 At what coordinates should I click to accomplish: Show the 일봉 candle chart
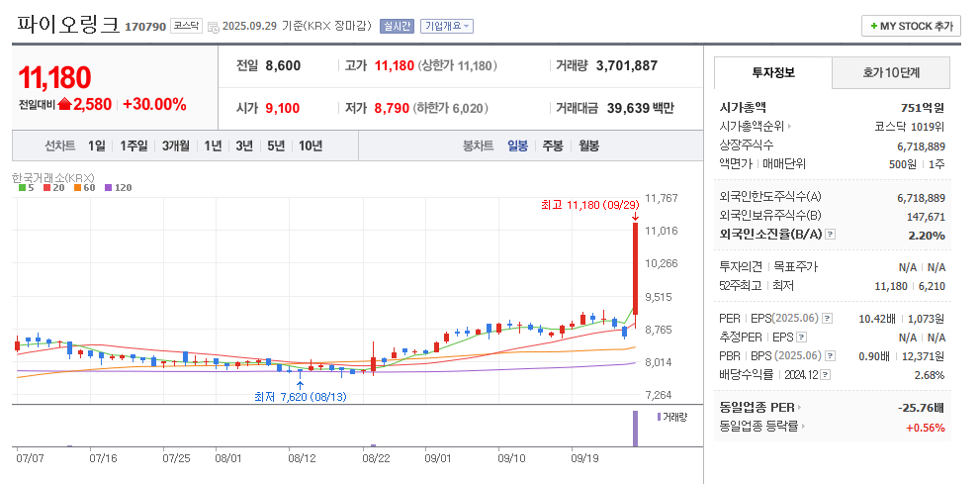517,145
